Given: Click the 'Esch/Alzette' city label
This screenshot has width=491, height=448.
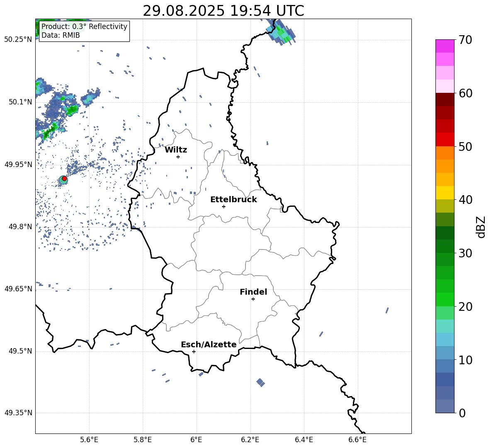Looking at the screenshot, I should tap(209, 344).
